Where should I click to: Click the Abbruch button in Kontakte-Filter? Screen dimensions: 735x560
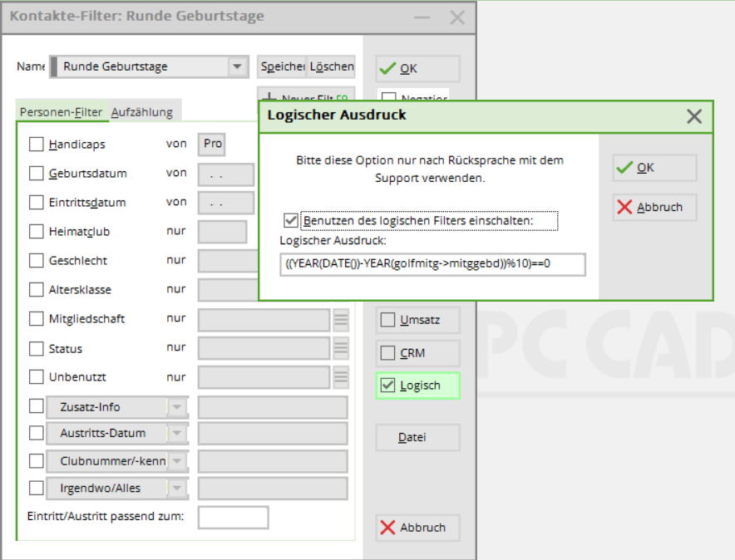417,528
